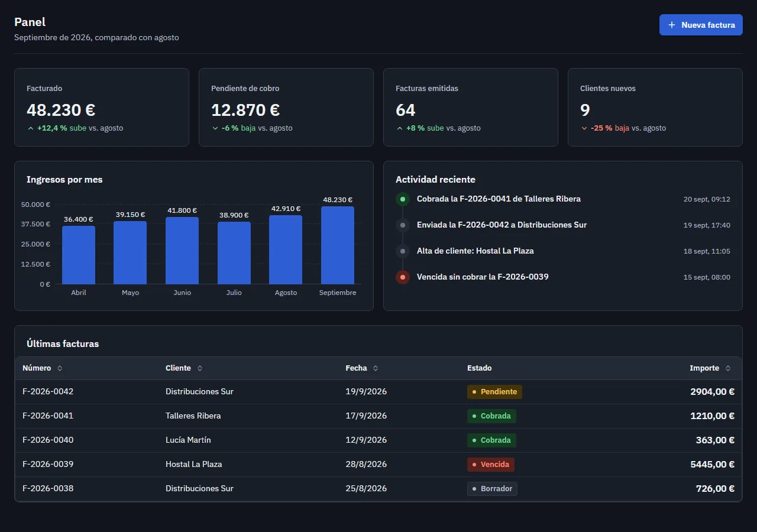Click the green dot for Cobrada F-2026-0041 activity

click(x=403, y=199)
